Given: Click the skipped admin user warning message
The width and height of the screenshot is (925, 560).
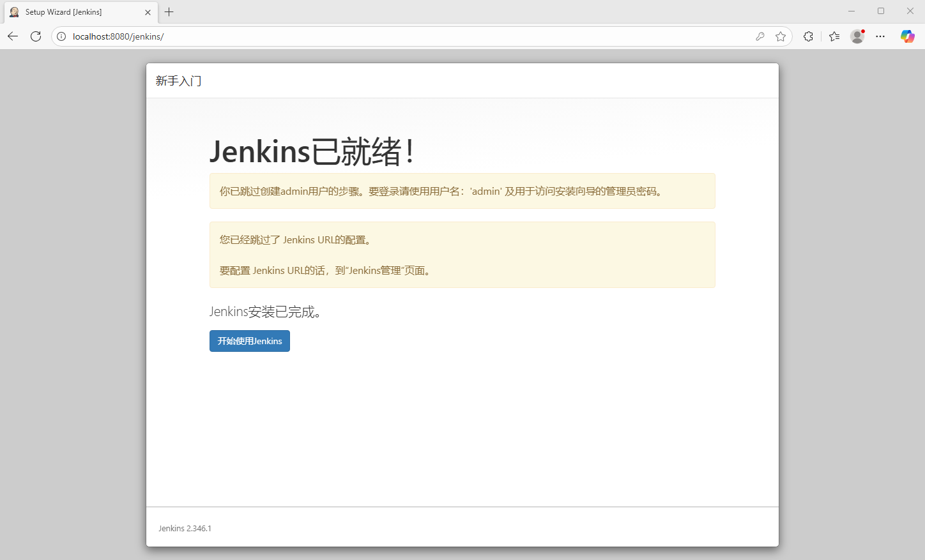Looking at the screenshot, I should (462, 191).
